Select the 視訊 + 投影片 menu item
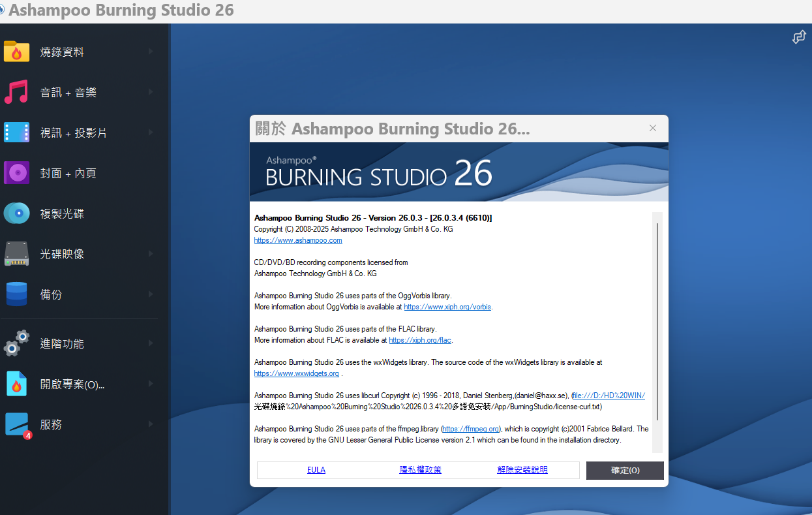The image size is (812, 515). (80, 133)
